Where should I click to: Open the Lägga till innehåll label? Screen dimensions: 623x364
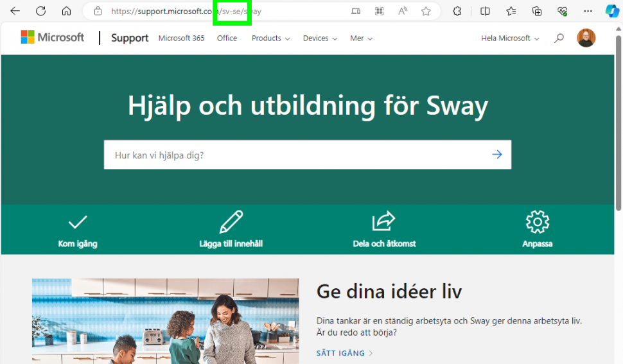(x=231, y=244)
